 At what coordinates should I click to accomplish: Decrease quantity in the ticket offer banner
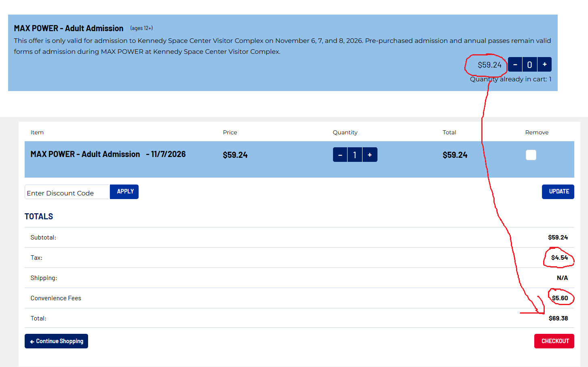coord(515,64)
